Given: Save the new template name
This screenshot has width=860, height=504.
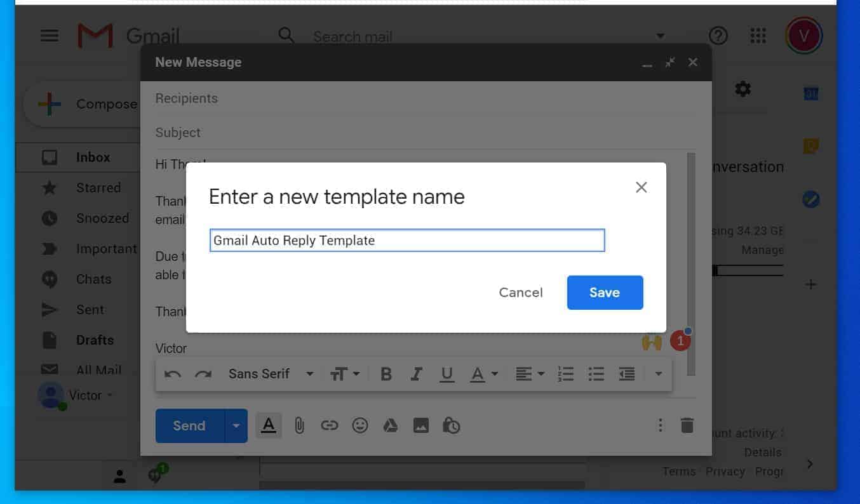Looking at the screenshot, I should [604, 292].
